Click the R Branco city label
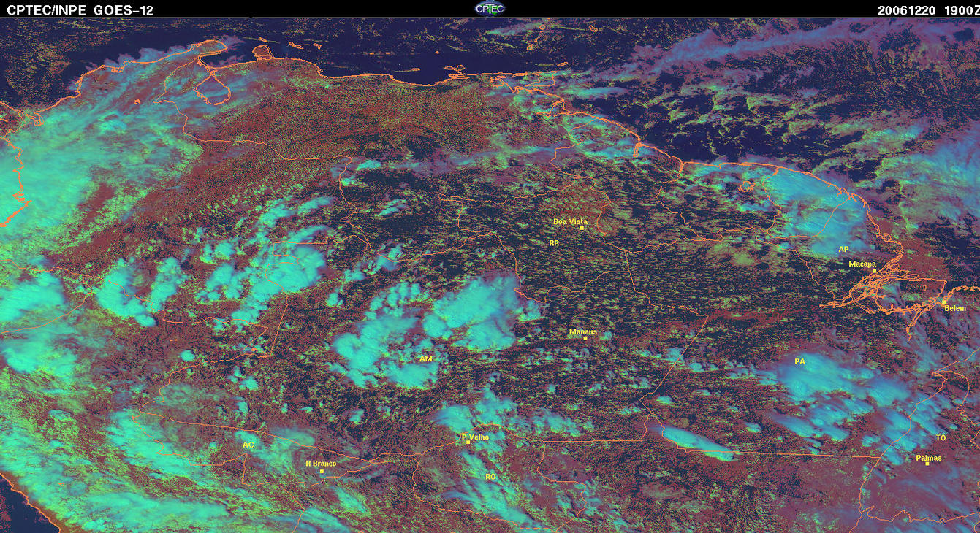 click(x=320, y=463)
